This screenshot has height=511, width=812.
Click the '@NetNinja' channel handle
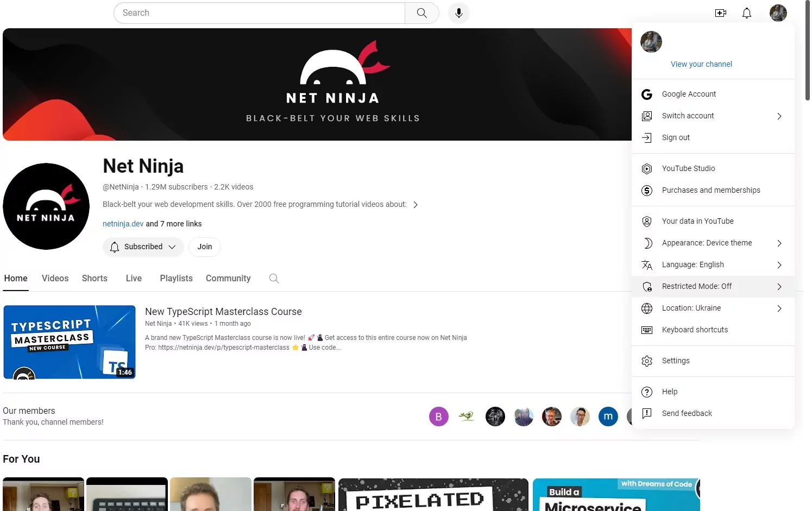(121, 187)
